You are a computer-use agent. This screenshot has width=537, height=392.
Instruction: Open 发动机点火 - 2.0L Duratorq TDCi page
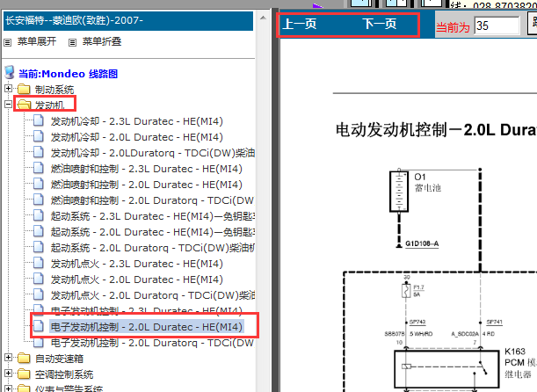(x=153, y=295)
